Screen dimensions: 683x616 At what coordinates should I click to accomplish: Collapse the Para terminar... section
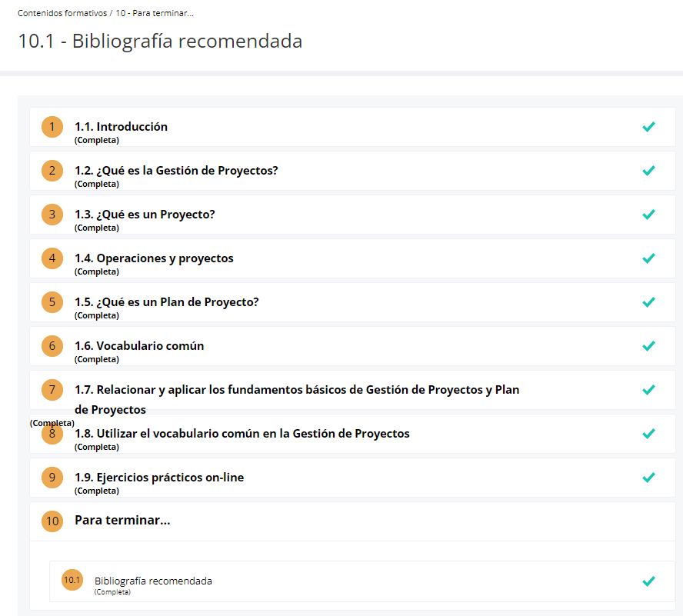coord(352,521)
